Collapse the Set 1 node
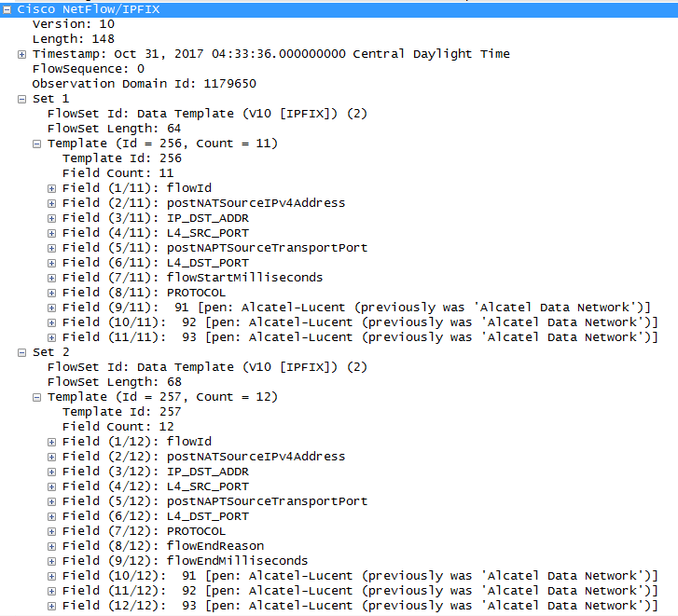The image size is (678, 616). tap(21, 99)
